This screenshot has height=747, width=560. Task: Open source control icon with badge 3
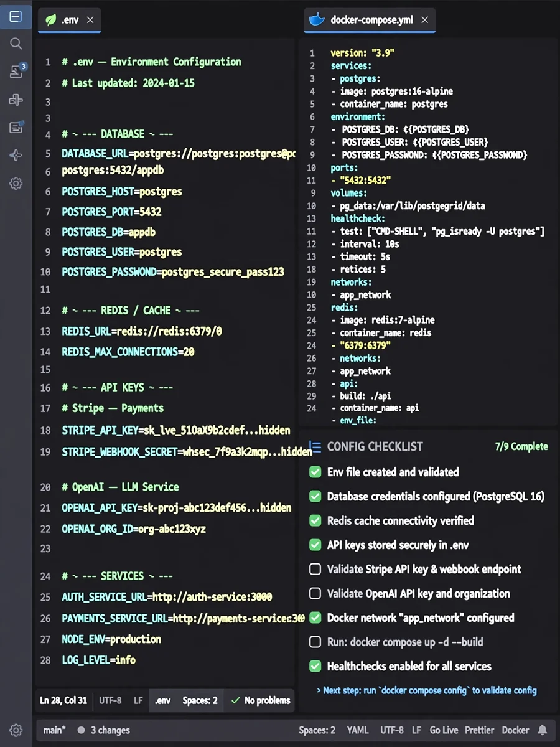point(16,71)
